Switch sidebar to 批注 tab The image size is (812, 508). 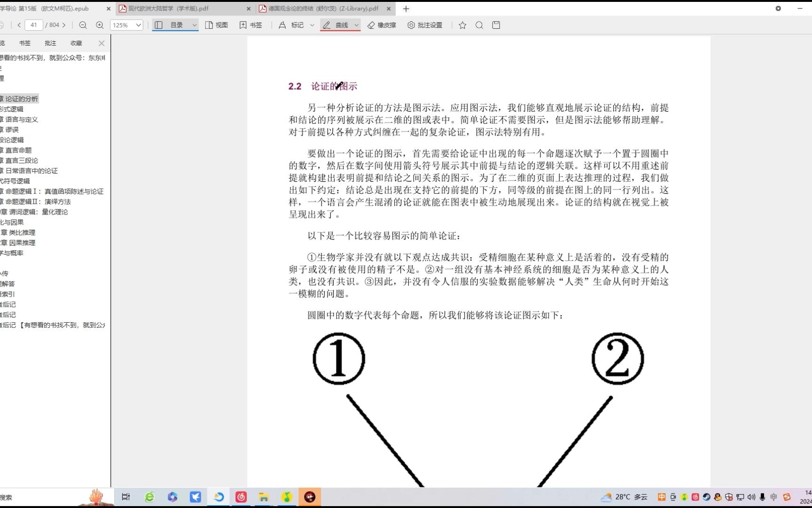pyautogui.click(x=50, y=43)
